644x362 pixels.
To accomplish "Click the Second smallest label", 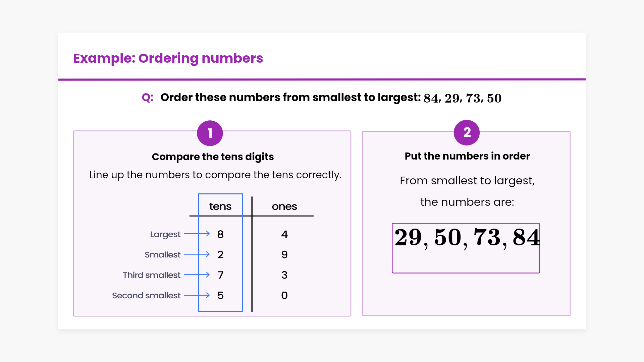I will tap(146, 295).
